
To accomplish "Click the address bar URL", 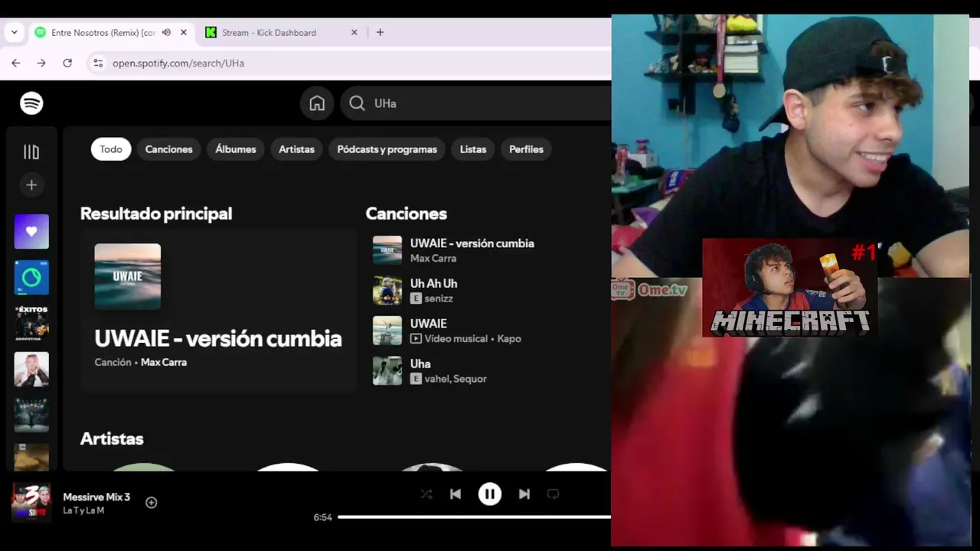I will pos(178,63).
